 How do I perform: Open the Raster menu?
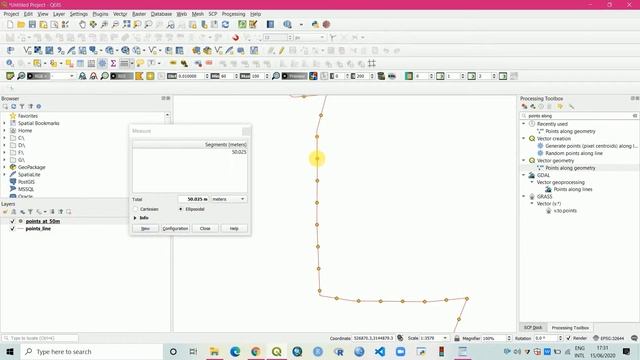(139, 14)
